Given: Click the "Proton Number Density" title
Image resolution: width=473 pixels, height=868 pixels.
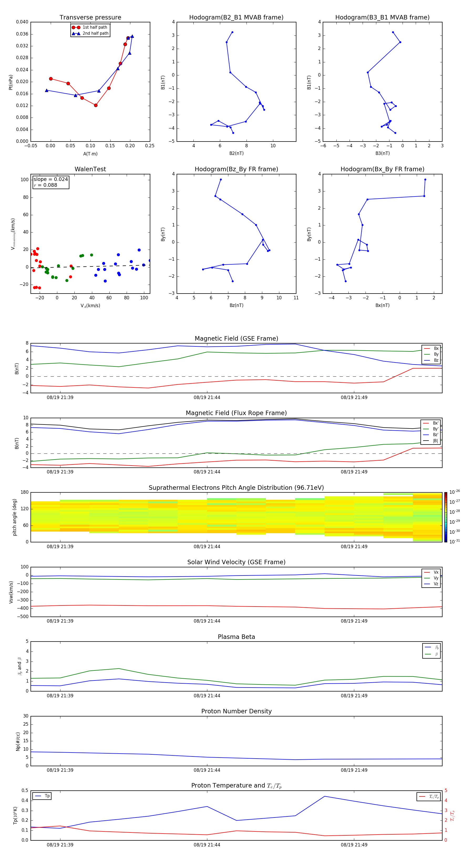Looking at the screenshot, I should pyautogui.click(x=236, y=711).
